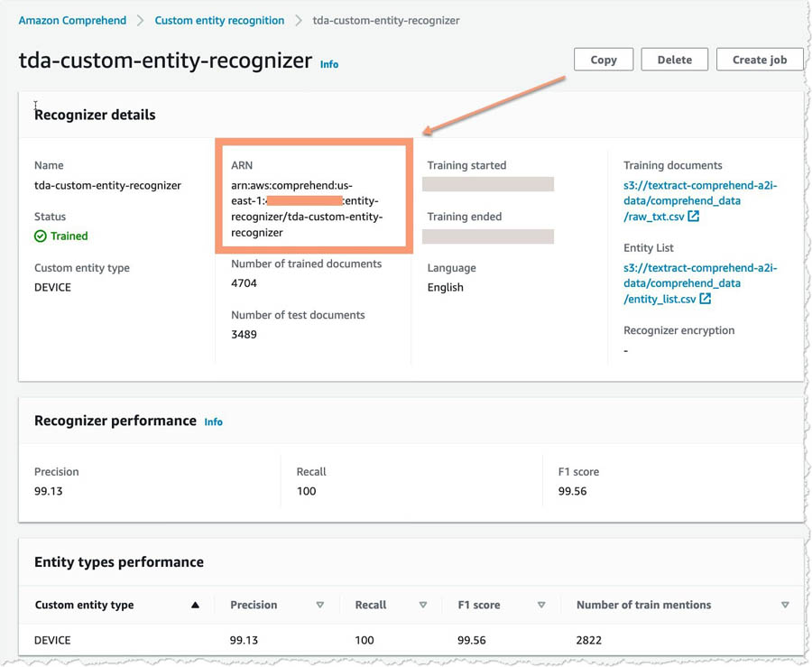The image size is (812, 667).
Task: Click the Create job button
Action: (x=759, y=60)
